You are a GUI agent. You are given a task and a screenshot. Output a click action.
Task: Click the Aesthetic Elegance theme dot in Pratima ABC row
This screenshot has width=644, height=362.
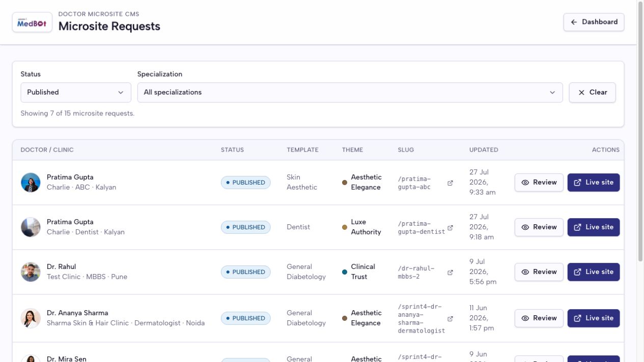(x=345, y=183)
